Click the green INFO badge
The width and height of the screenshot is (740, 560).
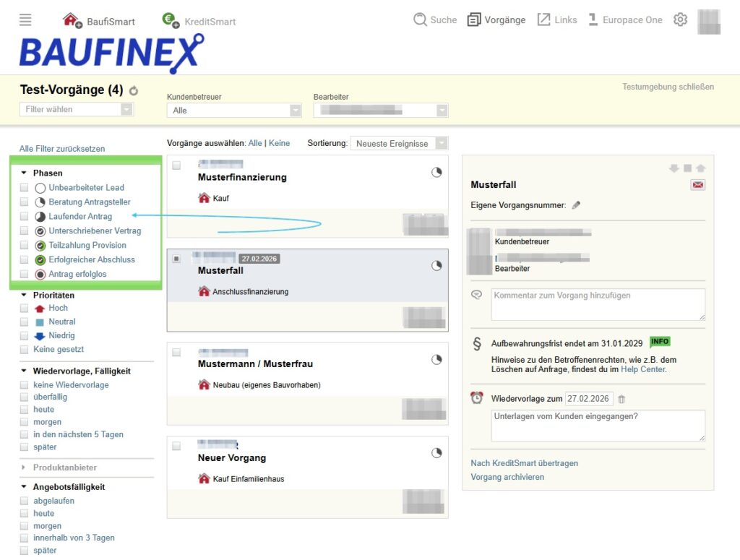tap(660, 342)
